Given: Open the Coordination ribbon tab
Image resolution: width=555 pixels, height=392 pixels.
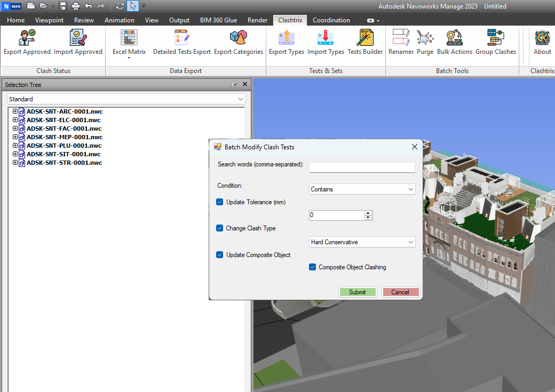Looking at the screenshot, I should click(331, 20).
